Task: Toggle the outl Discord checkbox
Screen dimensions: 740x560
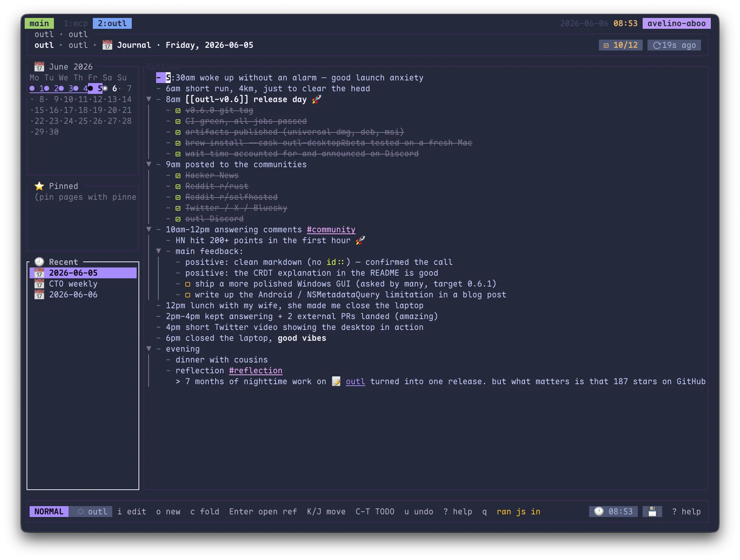Action: 178,219
